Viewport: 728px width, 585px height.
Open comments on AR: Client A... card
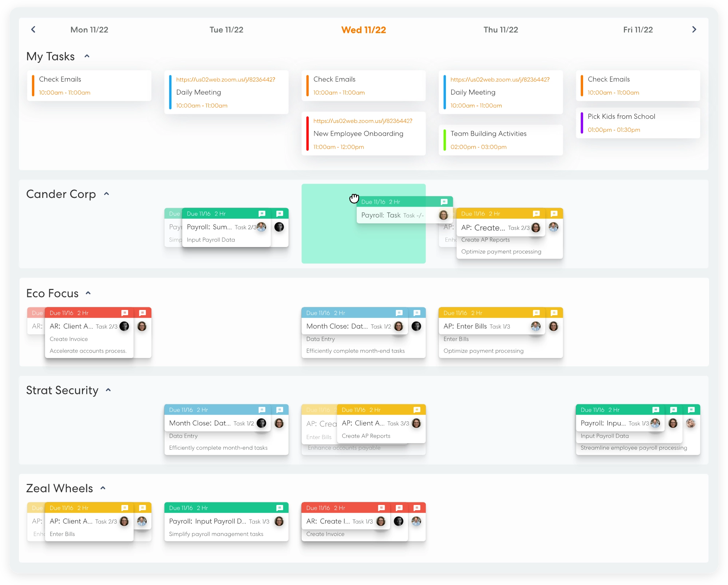[x=125, y=313]
